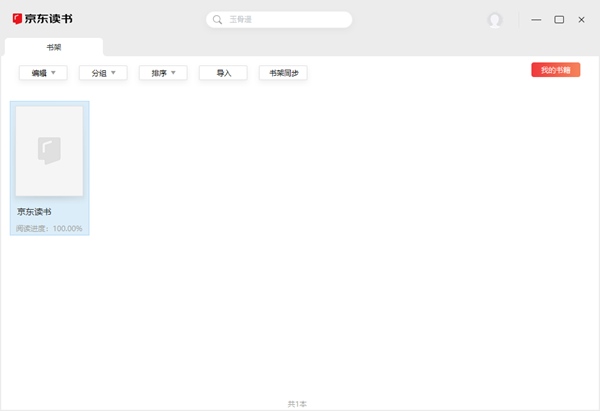Viewport: 600px width, 411px height.
Task: Minimize the JD Reading window
Action: click(537, 19)
